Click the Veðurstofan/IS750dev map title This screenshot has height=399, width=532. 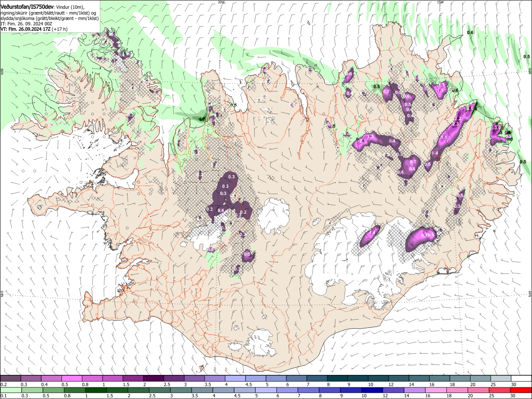(x=27, y=7)
